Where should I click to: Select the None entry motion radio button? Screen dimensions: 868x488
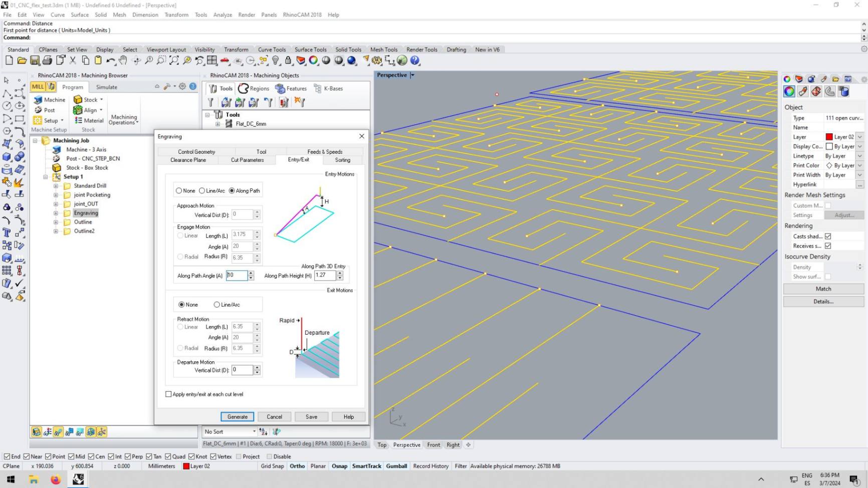(179, 191)
